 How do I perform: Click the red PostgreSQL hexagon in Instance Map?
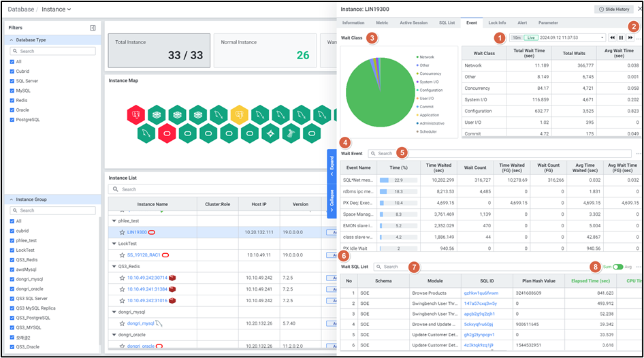tap(136, 114)
